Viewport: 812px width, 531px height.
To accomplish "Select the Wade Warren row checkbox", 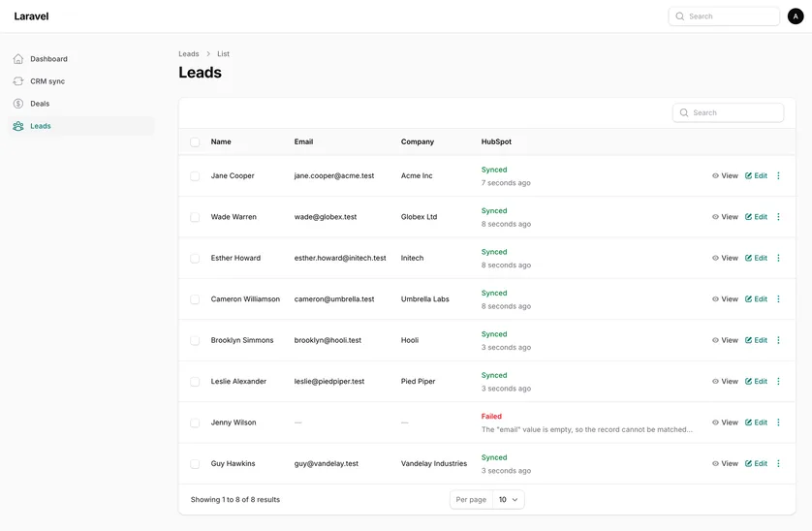I will coord(195,217).
